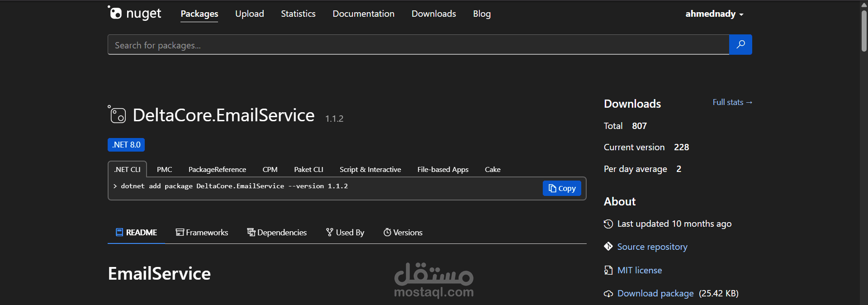Click the version number 1.1.2 beside title
This screenshot has width=868, height=305.
coord(334,119)
